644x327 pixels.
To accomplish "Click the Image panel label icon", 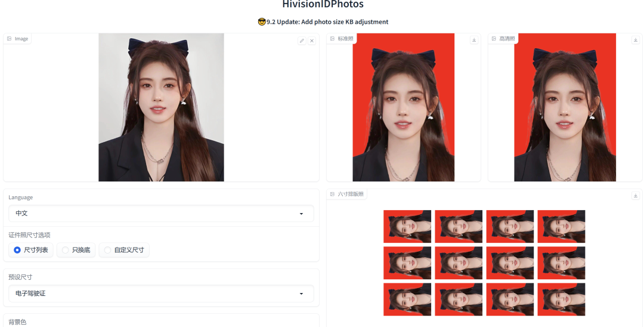I will [10, 39].
